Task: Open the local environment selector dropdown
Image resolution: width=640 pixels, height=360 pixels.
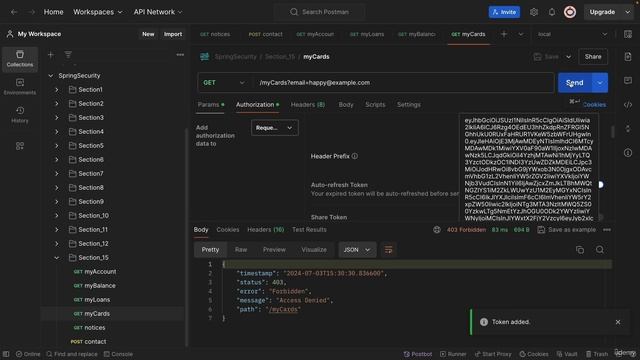Action: [x=572, y=34]
